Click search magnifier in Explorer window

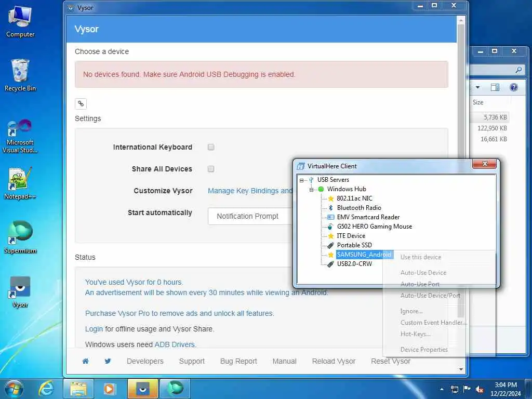[518, 70]
